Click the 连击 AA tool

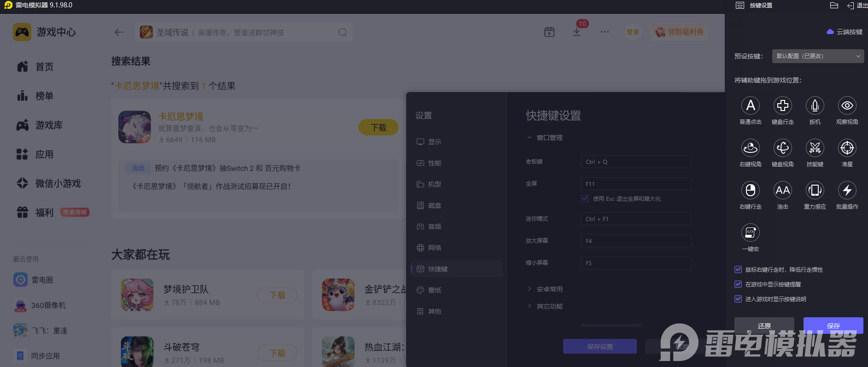click(x=783, y=191)
